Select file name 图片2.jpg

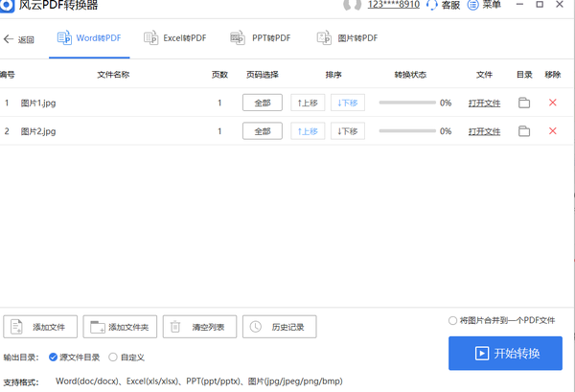point(38,131)
